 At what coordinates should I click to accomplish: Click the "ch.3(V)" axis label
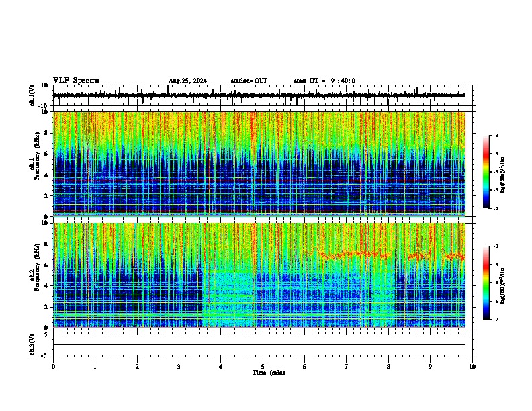coord(32,345)
